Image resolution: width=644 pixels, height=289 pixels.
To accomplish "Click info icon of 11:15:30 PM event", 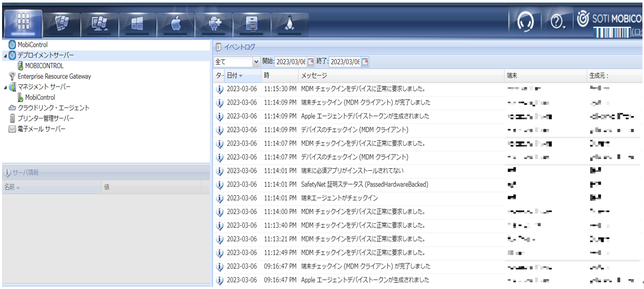I will 220,89.
